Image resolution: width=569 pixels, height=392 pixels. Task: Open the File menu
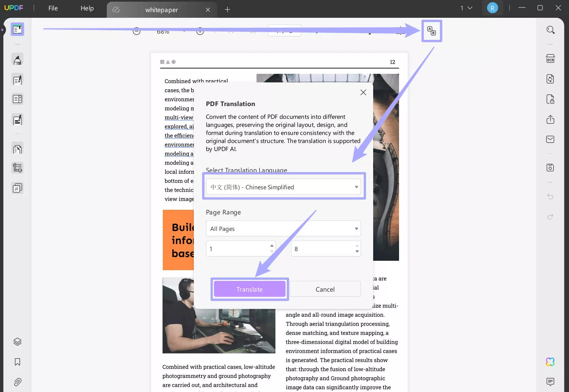click(x=53, y=8)
